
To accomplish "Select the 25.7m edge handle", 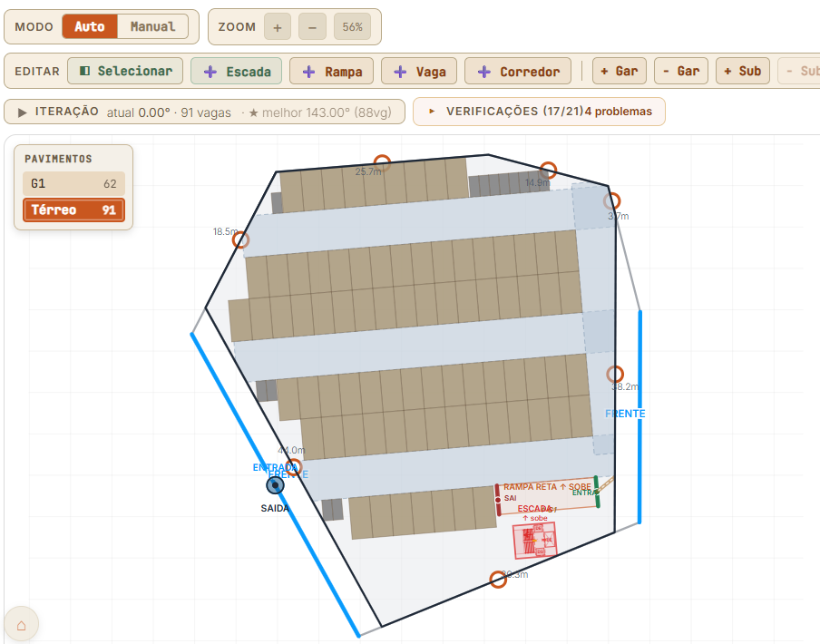I will coord(382,162).
